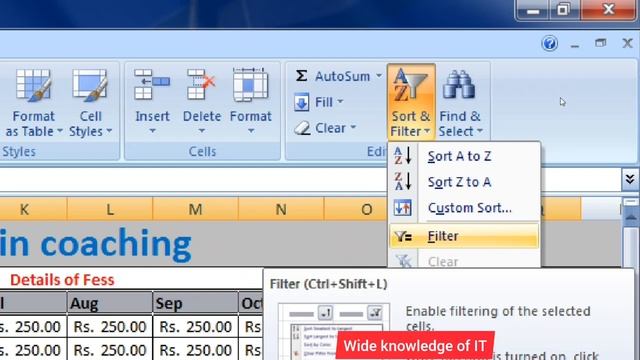Choose Filter from the dropdown menu
This screenshot has width=640, height=360.
pos(464,236)
